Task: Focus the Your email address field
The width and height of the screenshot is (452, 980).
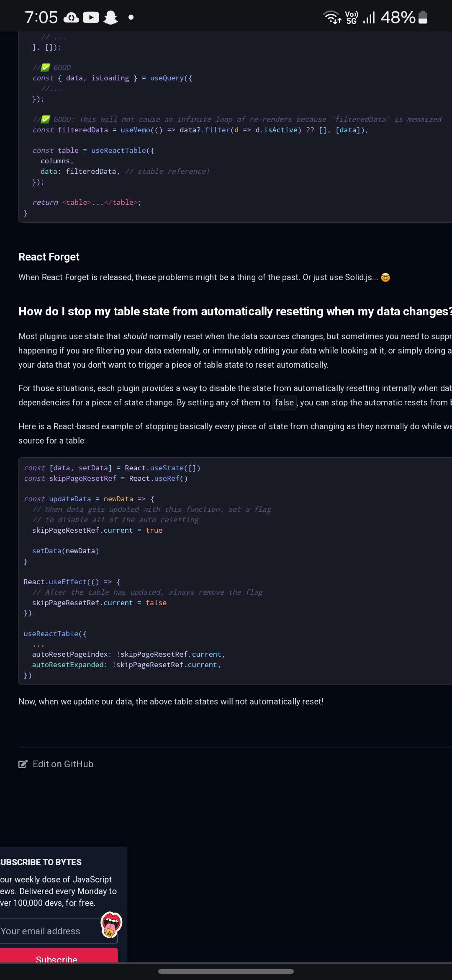Action: click(58, 931)
